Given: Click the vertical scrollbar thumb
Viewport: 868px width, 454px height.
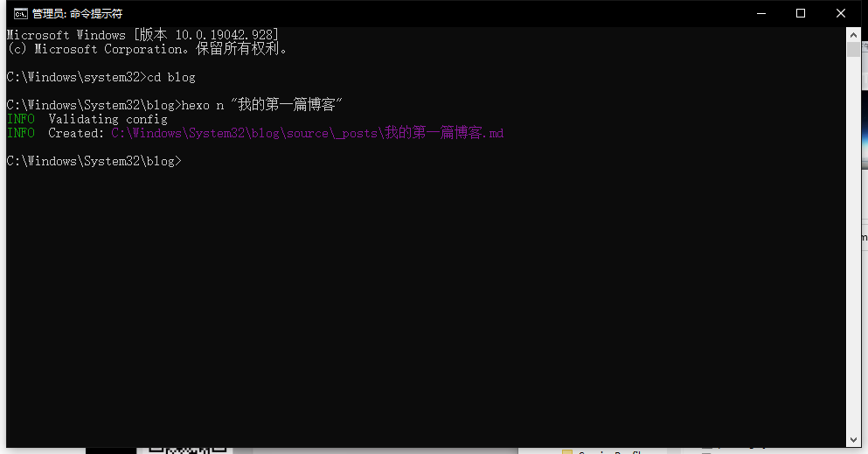Looking at the screenshot, I should 853,49.
